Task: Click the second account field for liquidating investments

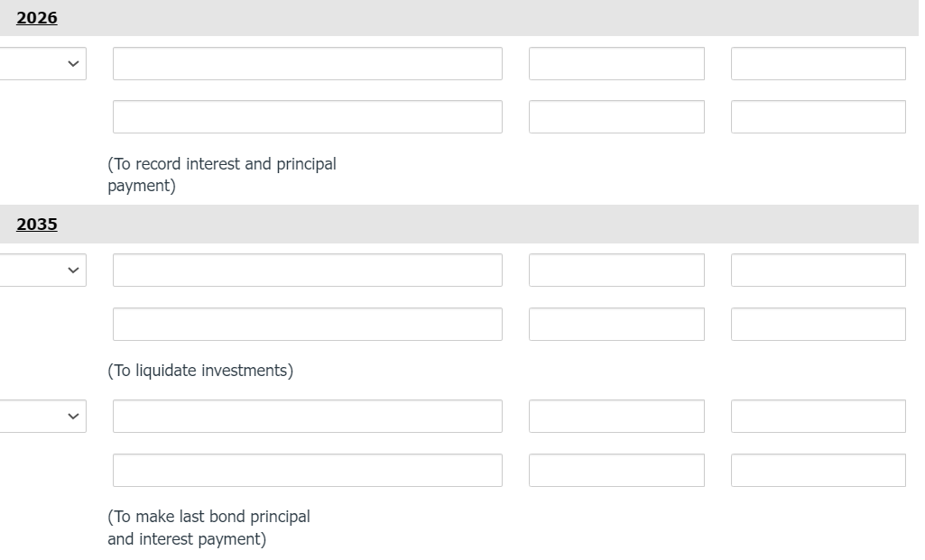Action: coord(307,324)
